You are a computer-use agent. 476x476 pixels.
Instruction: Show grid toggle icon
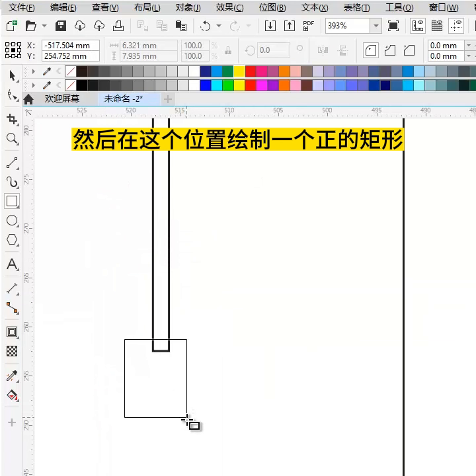click(437, 26)
